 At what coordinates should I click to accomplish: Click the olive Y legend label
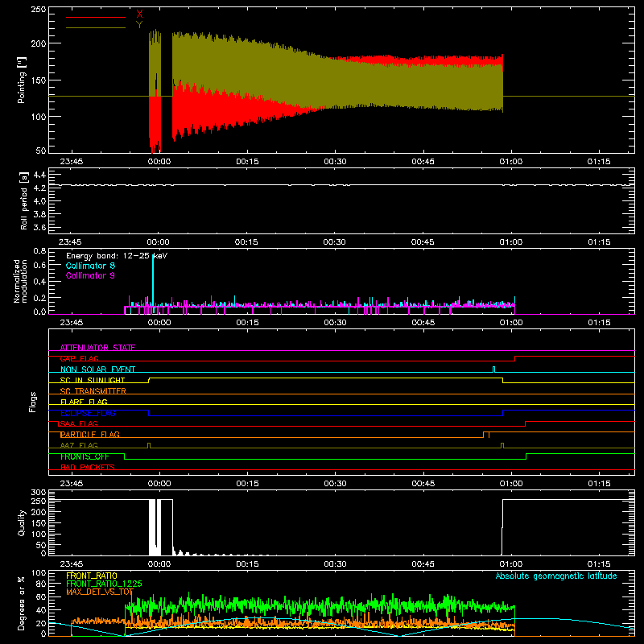[139, 25]
